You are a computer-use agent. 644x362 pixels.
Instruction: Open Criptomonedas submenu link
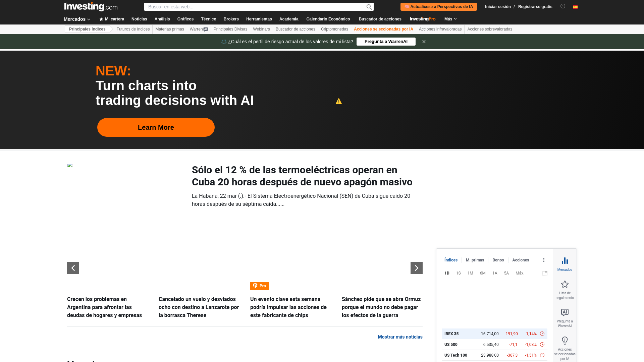pyautogui.click(x=334, y=29)
